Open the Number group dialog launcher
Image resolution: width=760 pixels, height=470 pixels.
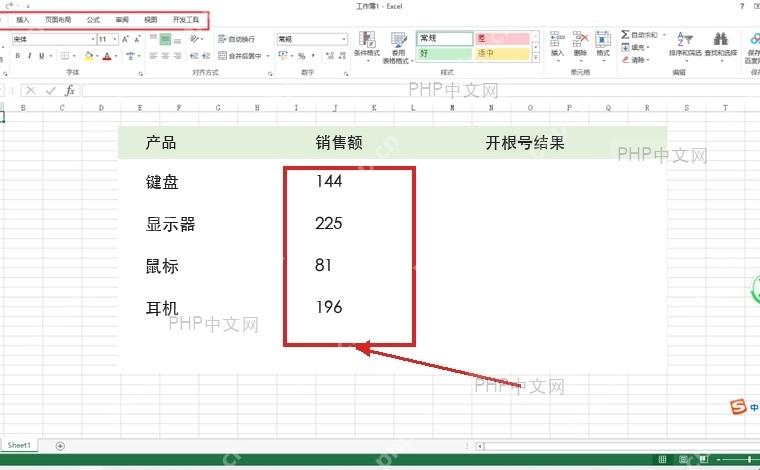click(x=346, y=74)
